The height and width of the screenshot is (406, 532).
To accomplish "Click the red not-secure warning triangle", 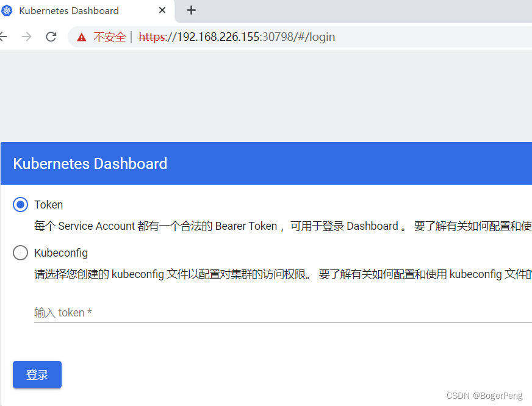I will tap(81, 37).
